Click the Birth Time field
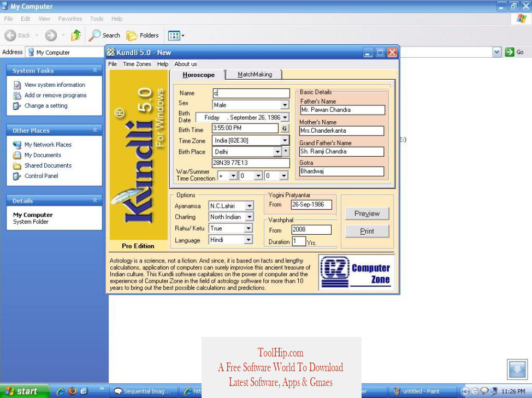Viewport: 532px width, 398px height. (x=245, y=128)
